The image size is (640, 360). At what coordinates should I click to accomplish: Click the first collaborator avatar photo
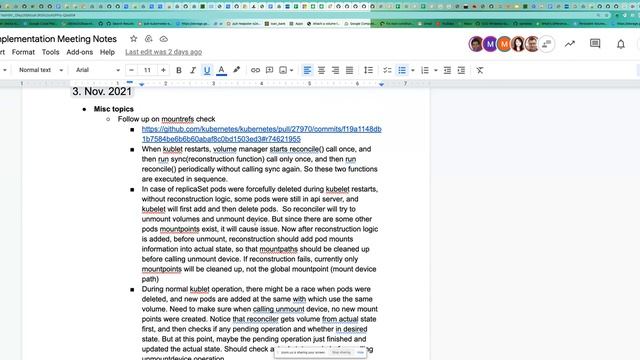476,44
